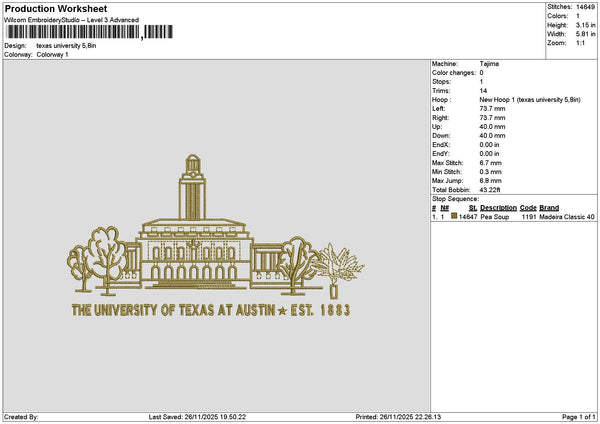600x424 pixels.
Task: Click the 'St.' column header
Action: [x=473, y=208]
